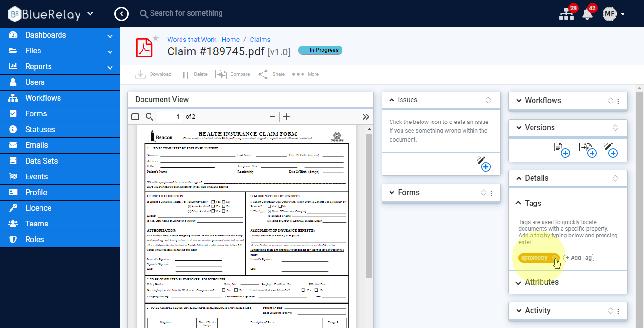The width and height of the screenshot is (644, 328).
Task: Click the reorder arrows on the Details panel
Action: (x=615, y=178)
